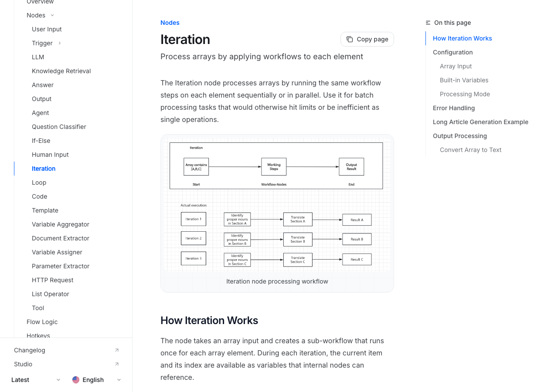Navigate to Convert Array to Text
Image resolution: width=558 pixels, height=392 pixels.
pyautogui.click(x=470, y=150)
